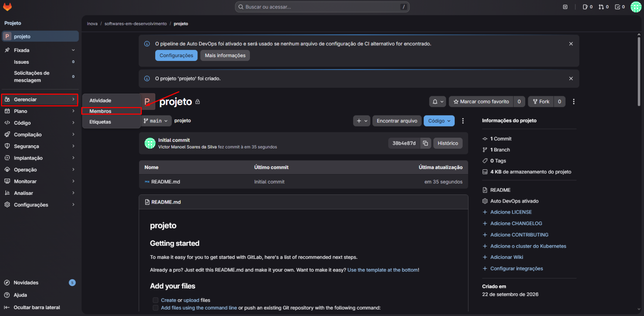Click the create new plus icon in top bar
The width and height of the screenshot is (644, 316).
[565, 7]
